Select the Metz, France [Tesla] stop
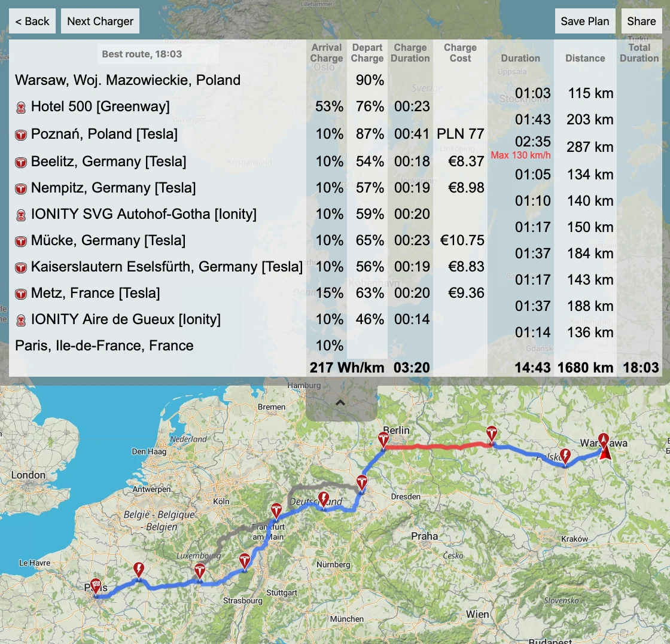Screen dimensions: 670x644 coord(95,293)
